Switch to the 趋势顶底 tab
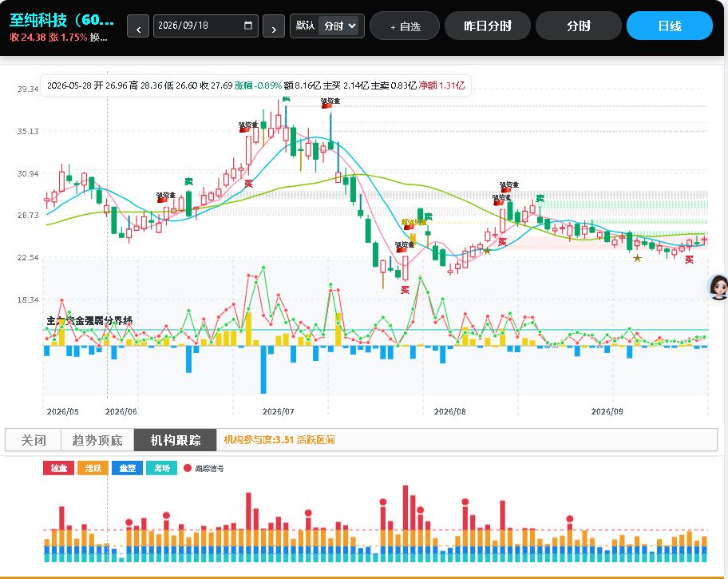Image resolution: width=728 pixels, height=579 pixels. (97, 439)
